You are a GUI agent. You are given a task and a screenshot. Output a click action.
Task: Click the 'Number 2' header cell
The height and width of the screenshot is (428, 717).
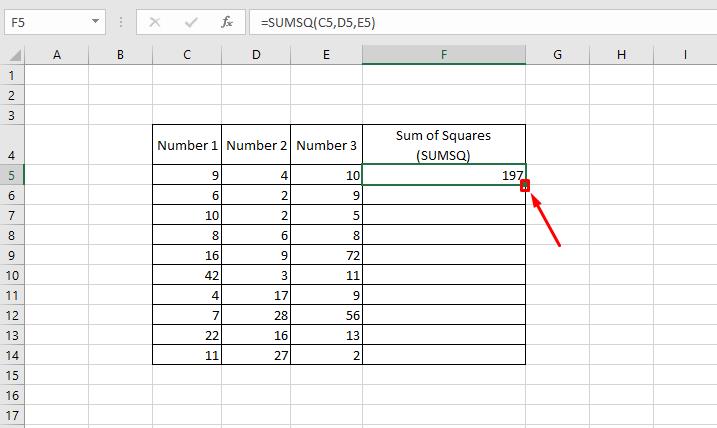[x=256, y=144]
